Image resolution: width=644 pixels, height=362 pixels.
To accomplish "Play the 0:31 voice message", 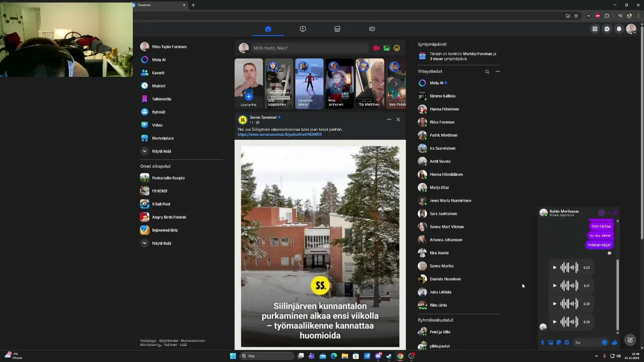I will (554, 286).
